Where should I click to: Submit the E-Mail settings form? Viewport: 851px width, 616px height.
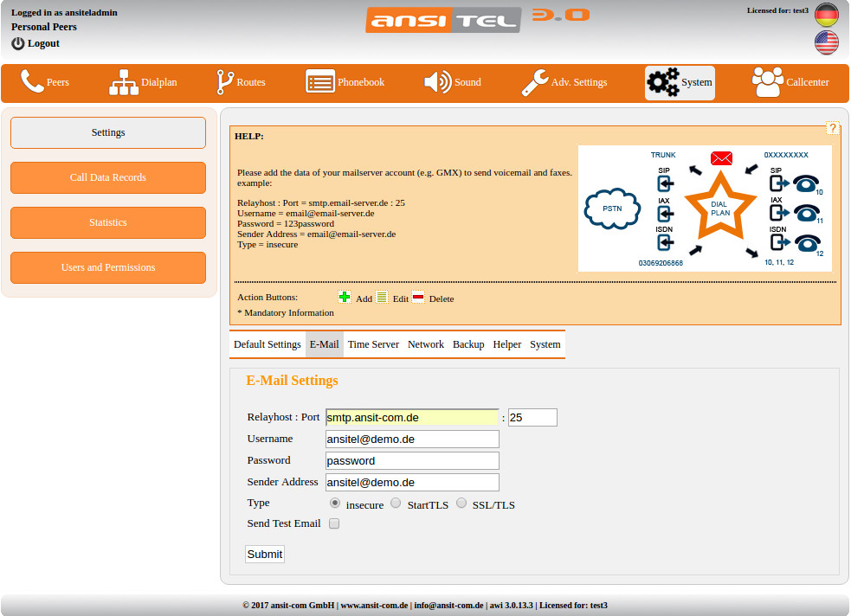(x=264, y=554)
